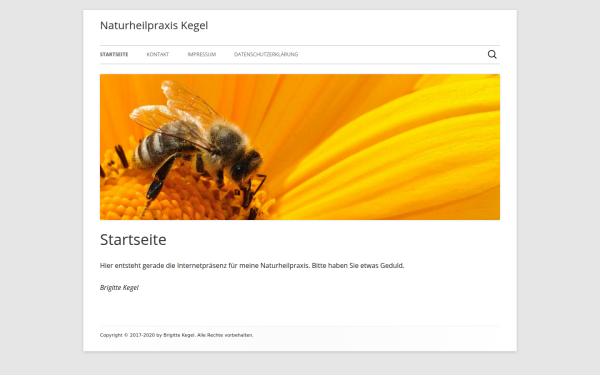Open the Kontakt menu item
Viewport: 600px width, 375px height.
pyautogui.click(x=158, y=54)
